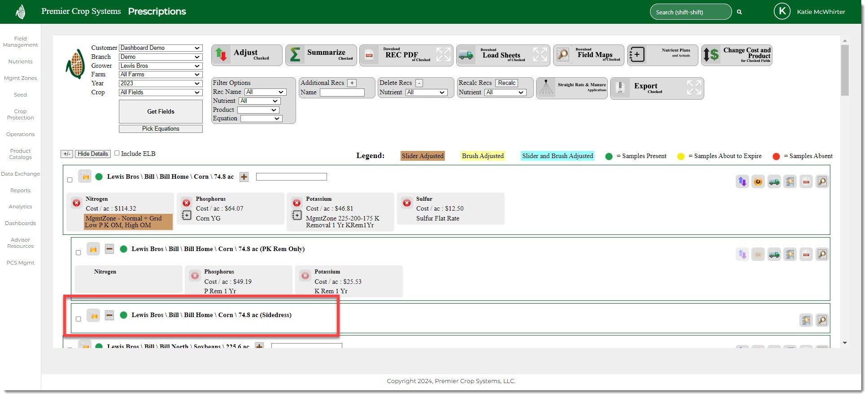Click the plus icon after Bill Home Corn 74.8 ac
This screenshot has height=397, width=868.
click(x=244, y=177)
